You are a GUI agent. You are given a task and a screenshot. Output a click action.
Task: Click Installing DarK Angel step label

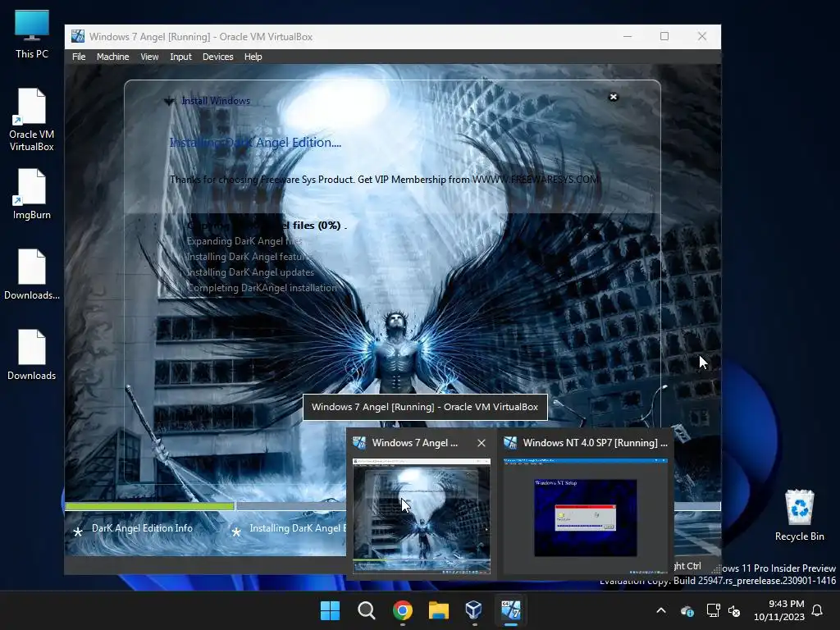pyautogui.click(x=297, y=528)
